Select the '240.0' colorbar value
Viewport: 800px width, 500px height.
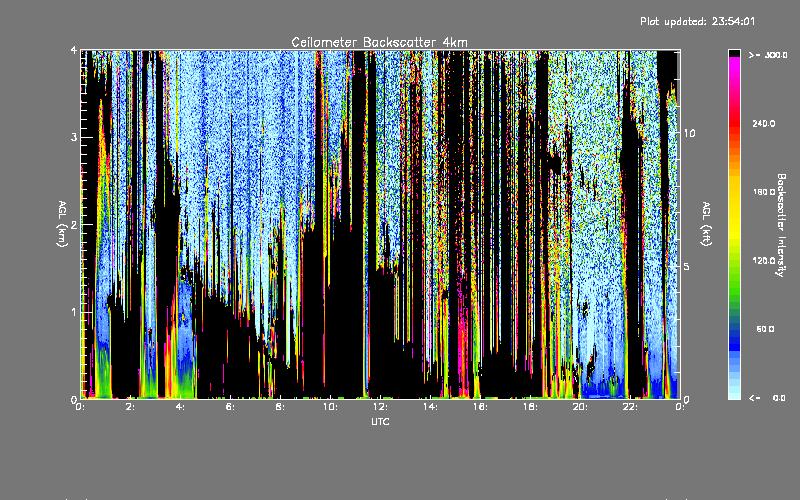[x=764, y=123]
